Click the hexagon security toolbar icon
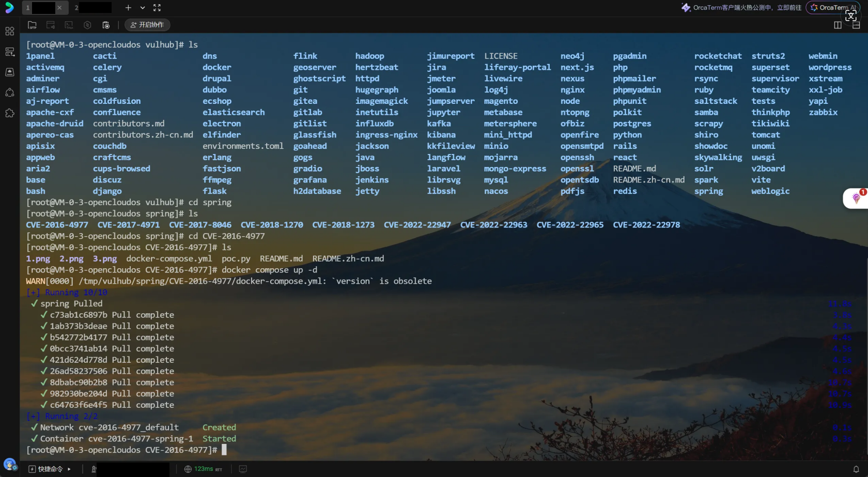 point(87,25)
